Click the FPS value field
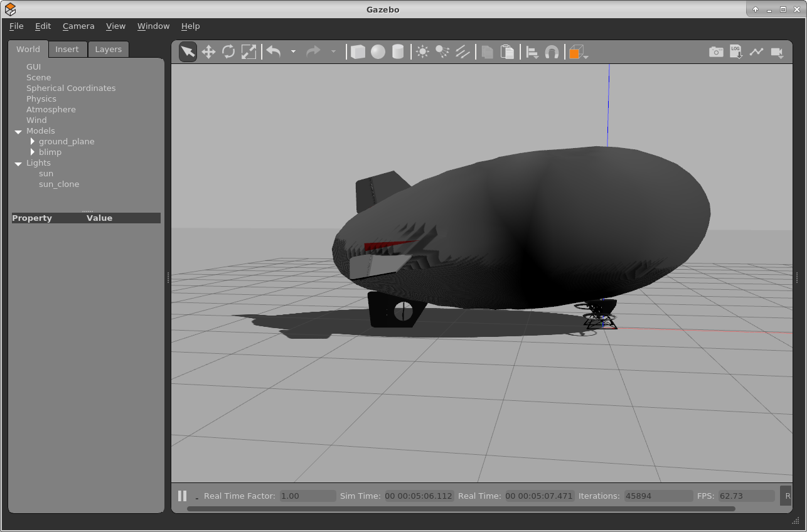 point(747,496)
